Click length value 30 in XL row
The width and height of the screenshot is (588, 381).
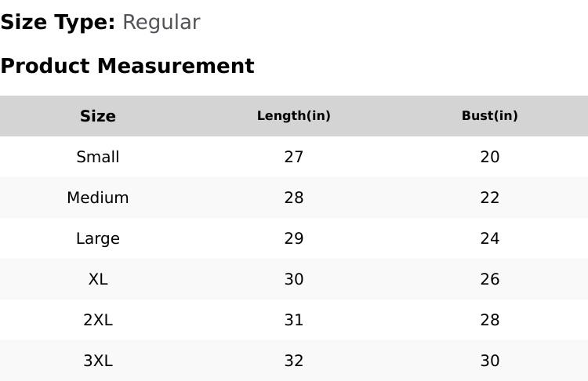294,279
